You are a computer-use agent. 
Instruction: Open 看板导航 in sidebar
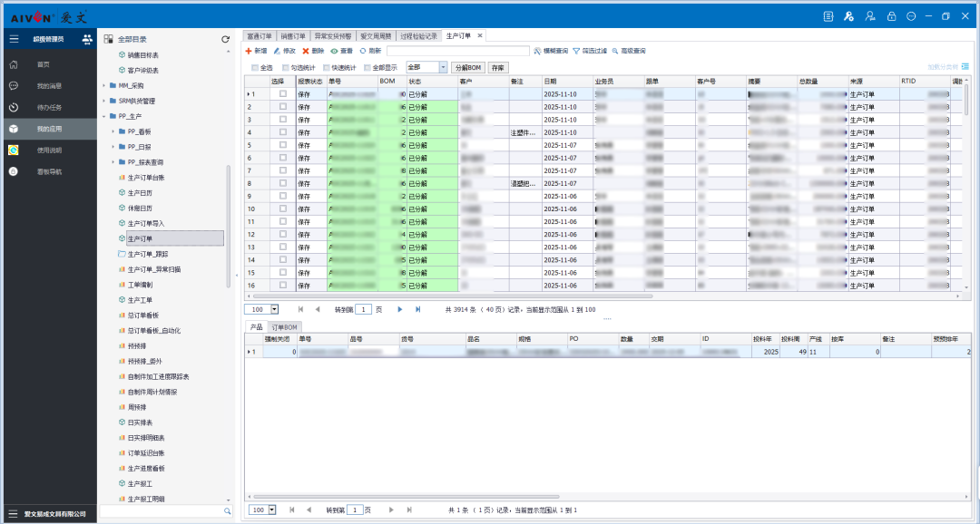click(49, 171)
